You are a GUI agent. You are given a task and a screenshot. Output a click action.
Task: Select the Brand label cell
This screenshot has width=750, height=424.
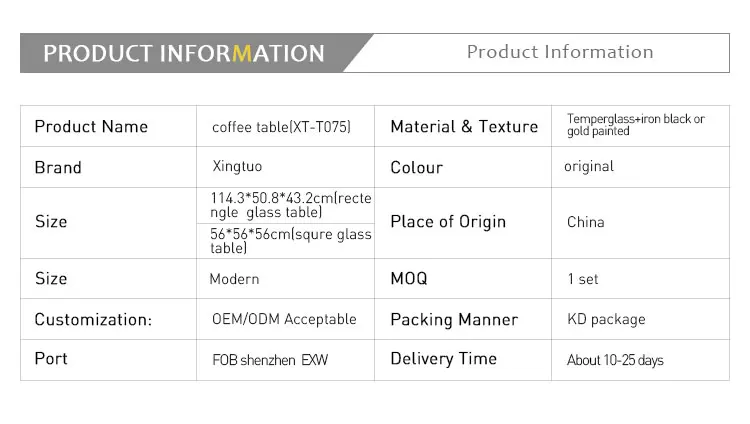click(58, 167)
